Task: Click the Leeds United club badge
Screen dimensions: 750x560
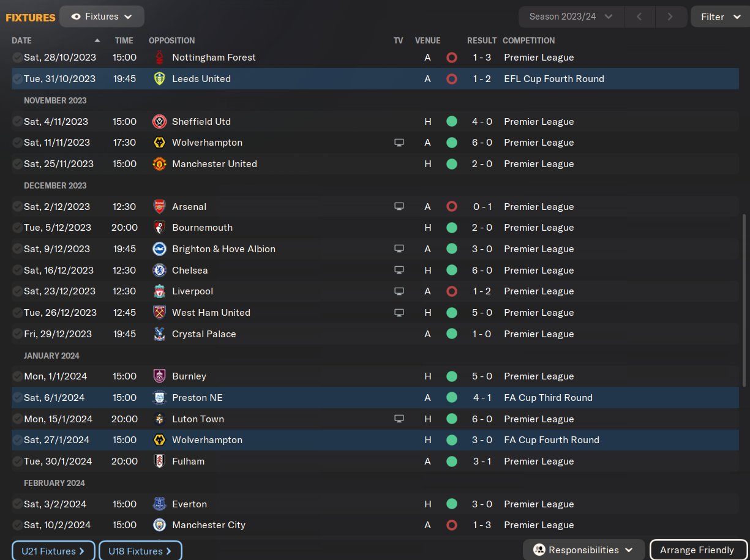Action: coord(159,79)
